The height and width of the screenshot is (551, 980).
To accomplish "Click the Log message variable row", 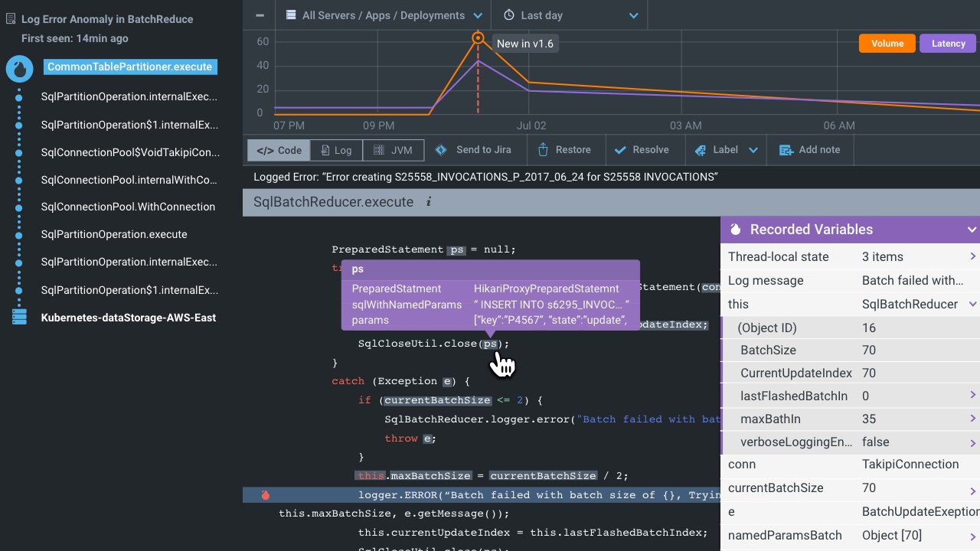I will (850, 280).
